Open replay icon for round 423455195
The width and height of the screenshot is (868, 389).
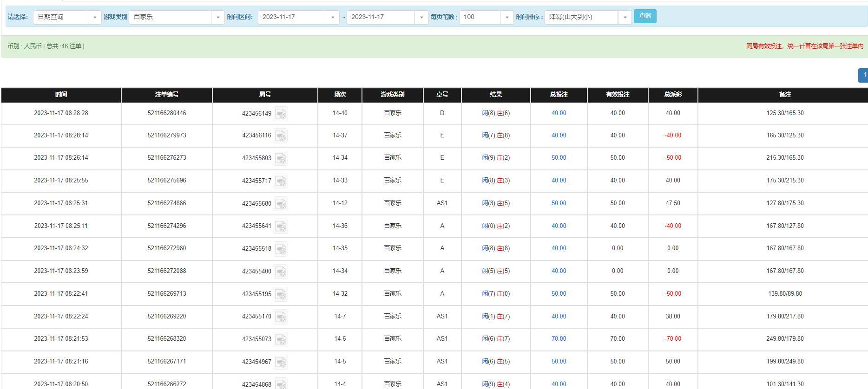click(x=281, y=294)
